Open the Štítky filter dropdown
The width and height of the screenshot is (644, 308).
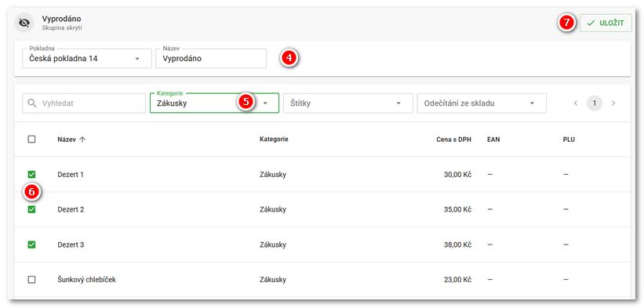point(347,103)
